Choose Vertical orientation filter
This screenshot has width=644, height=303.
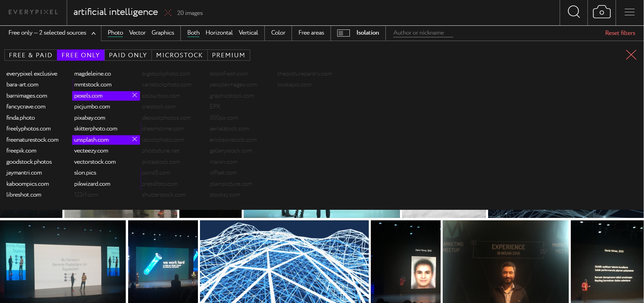[x=248, y=33]
